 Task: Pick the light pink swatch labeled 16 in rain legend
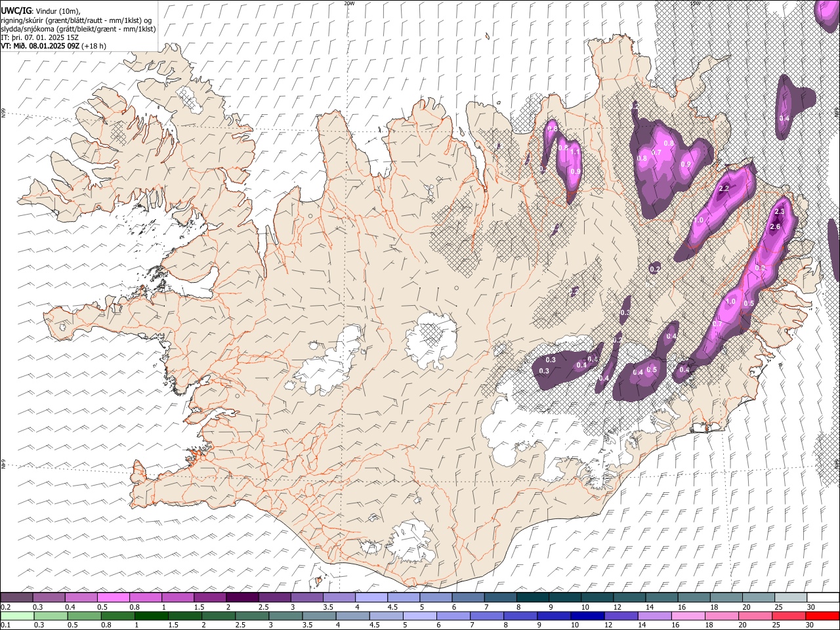click(x=687, y=616)
